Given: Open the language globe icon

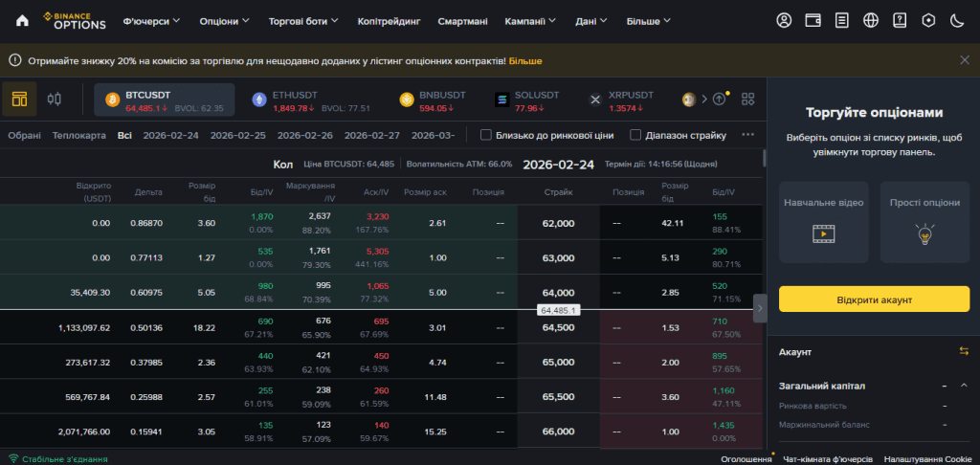Looking at the screenshot, I should 871,21.
